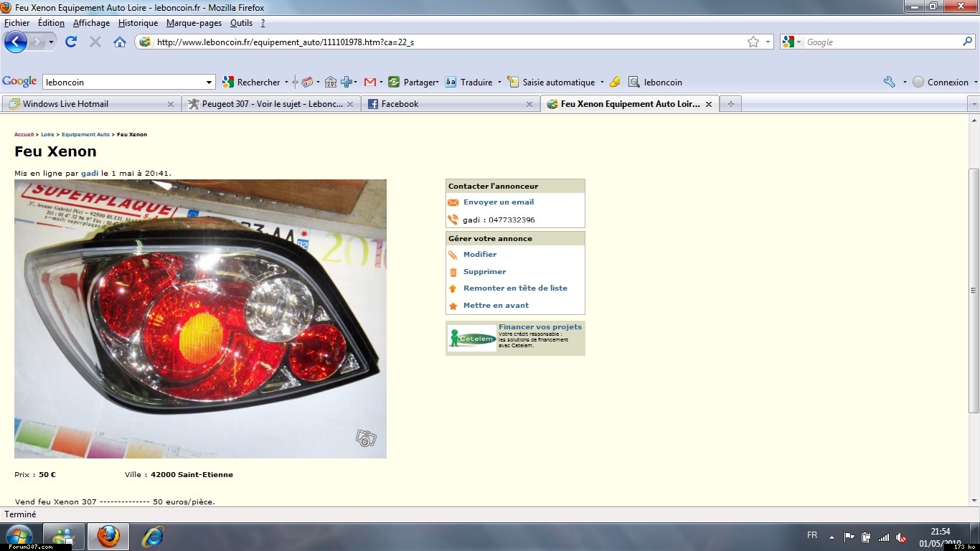Click the Equipement Auto breadcrumb link

click(85, 134)
